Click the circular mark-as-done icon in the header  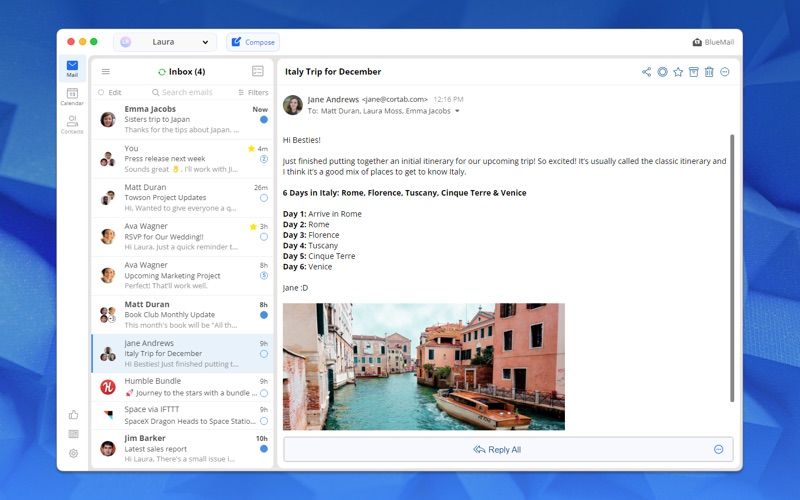point(662,72)
